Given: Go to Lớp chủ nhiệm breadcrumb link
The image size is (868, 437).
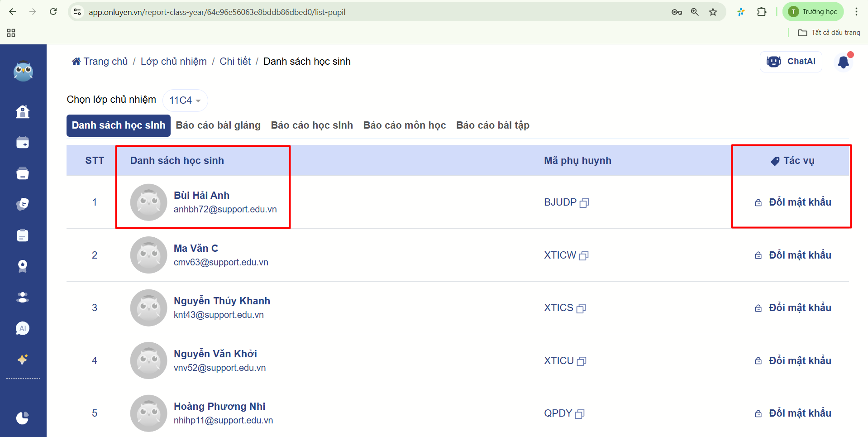Looking at the screenshot, I should (173, 62).
